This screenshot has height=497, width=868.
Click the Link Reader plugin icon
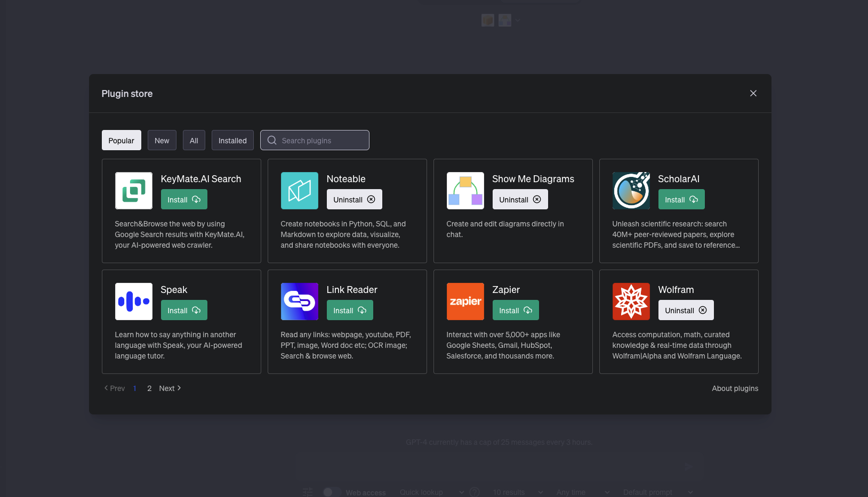click(x=299, y=302)
